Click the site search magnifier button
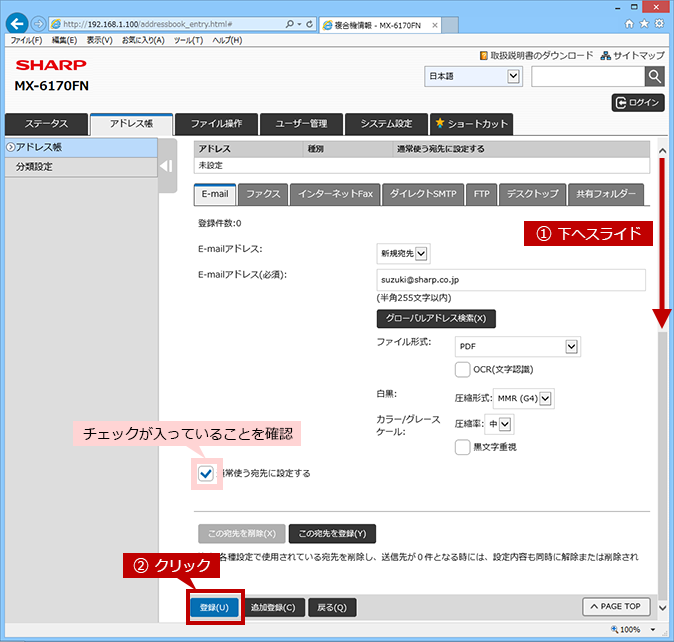 click(655, 77)
